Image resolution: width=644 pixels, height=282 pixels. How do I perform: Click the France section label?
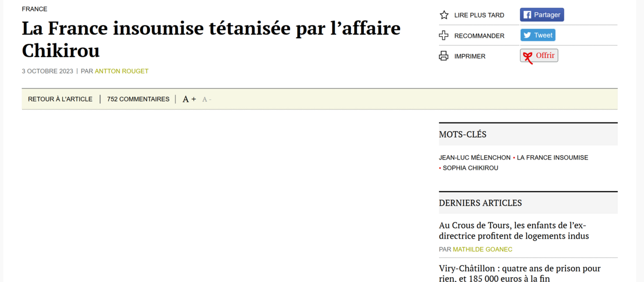coord(34,9)
